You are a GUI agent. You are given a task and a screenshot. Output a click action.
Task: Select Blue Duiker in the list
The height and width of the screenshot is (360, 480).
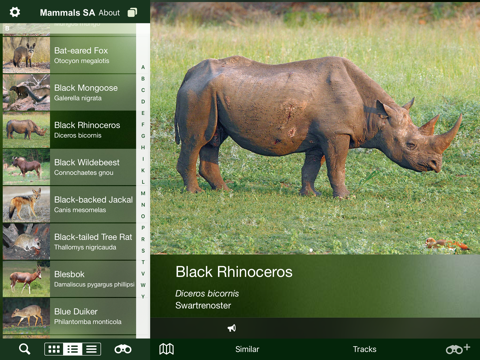69,316
